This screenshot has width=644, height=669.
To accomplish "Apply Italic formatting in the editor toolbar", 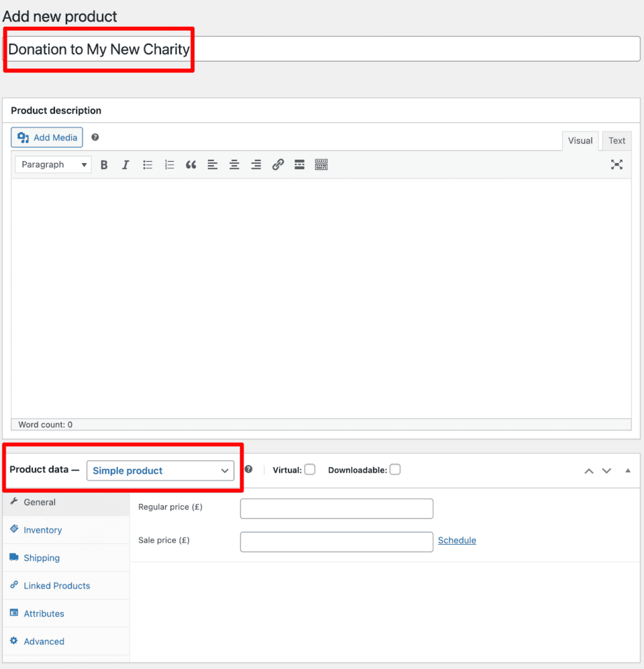I will [125, 165].
